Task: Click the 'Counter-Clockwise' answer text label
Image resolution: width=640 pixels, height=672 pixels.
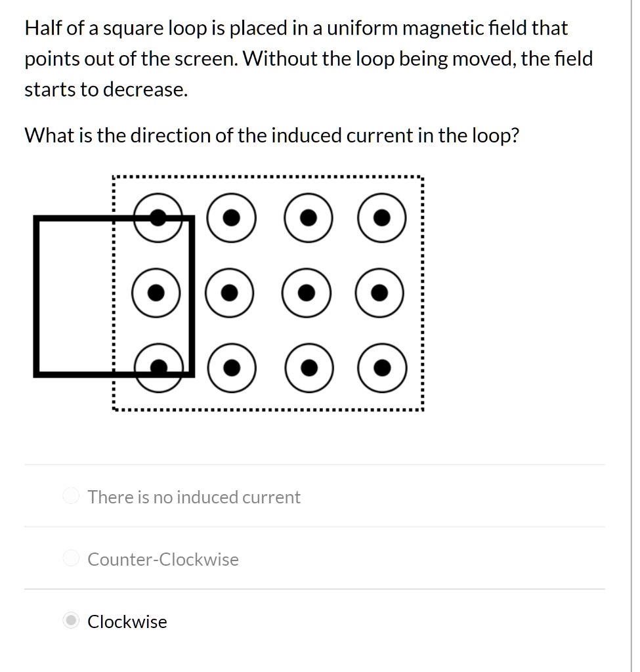Action: [x=163, y=559]
